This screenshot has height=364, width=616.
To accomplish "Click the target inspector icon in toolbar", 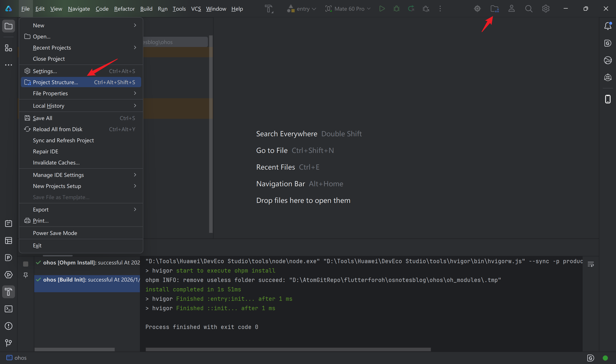I will [x=477, y=9].
